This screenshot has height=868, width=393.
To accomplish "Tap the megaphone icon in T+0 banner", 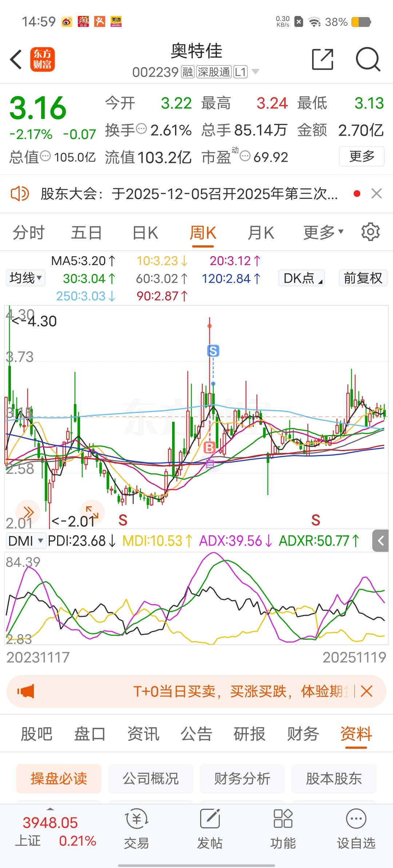I will (x=26, y=691).
